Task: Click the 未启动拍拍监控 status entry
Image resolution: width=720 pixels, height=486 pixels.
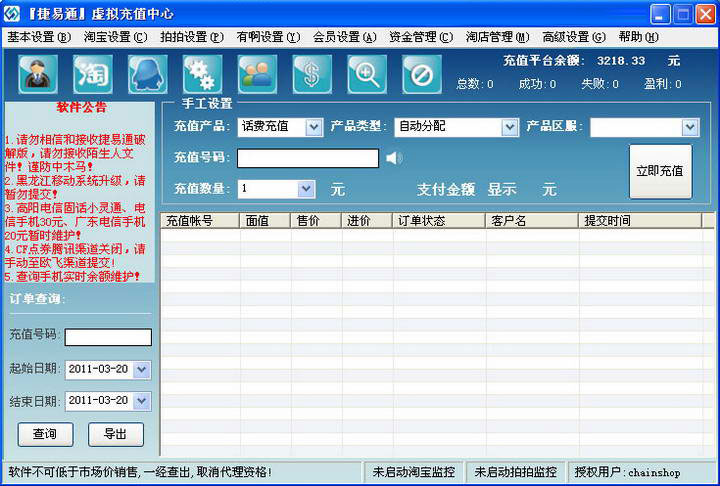Action: (516, 472)
